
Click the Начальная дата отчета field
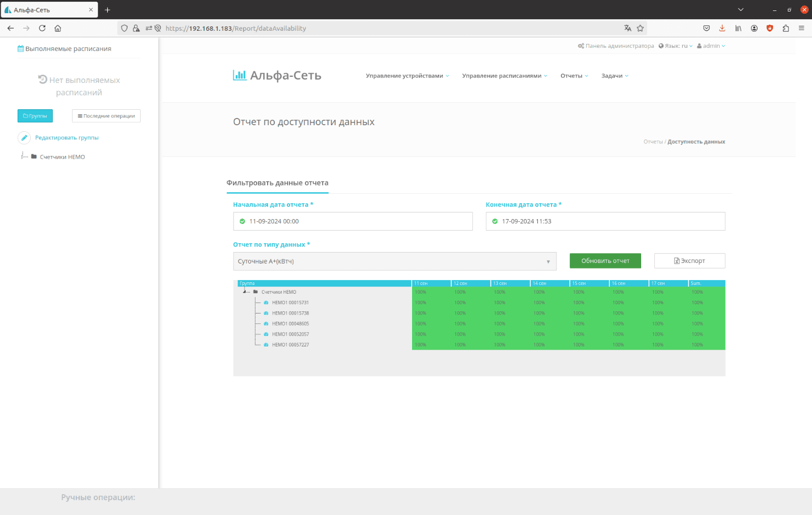click(x=353, y=221)
